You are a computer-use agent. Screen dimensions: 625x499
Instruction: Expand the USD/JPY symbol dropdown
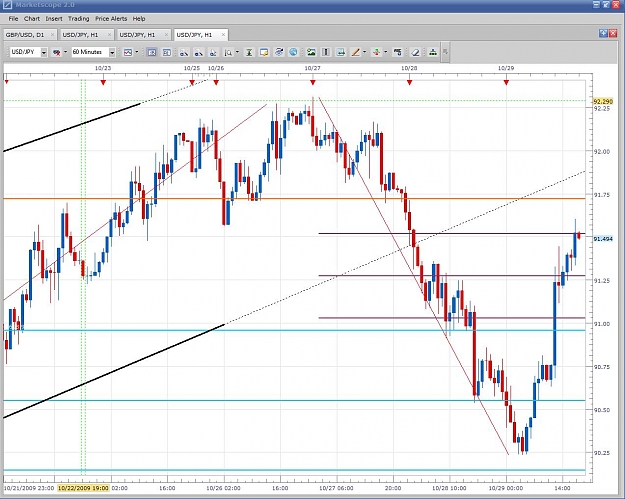(44, 52)
